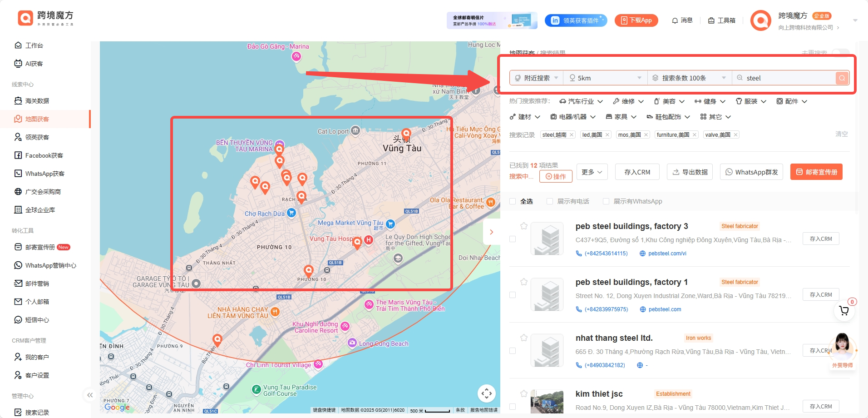Image resolution: width=868 pixels, height=418 pixels.
Task: Tick the 全选 select-all checkbox
Action: (x=513, y=201)
